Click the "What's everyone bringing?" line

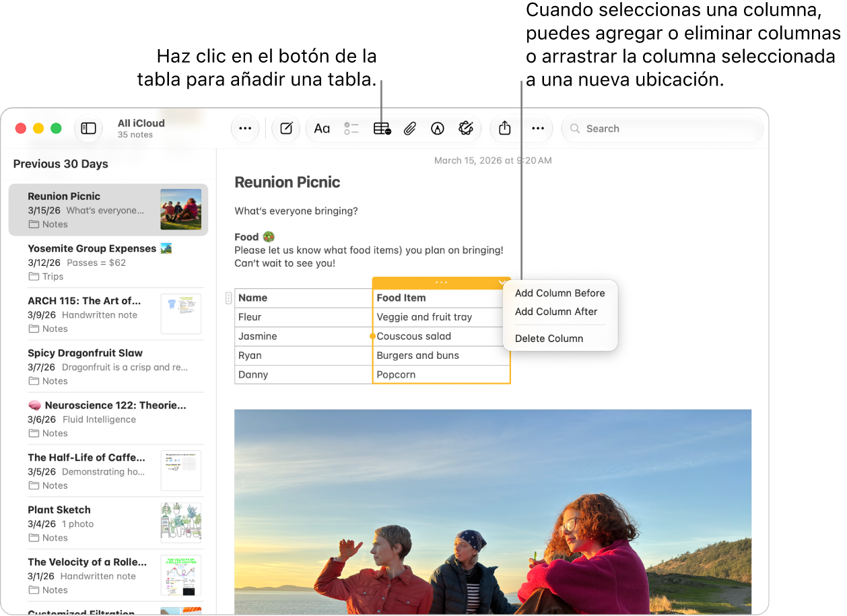click(296, 211)
